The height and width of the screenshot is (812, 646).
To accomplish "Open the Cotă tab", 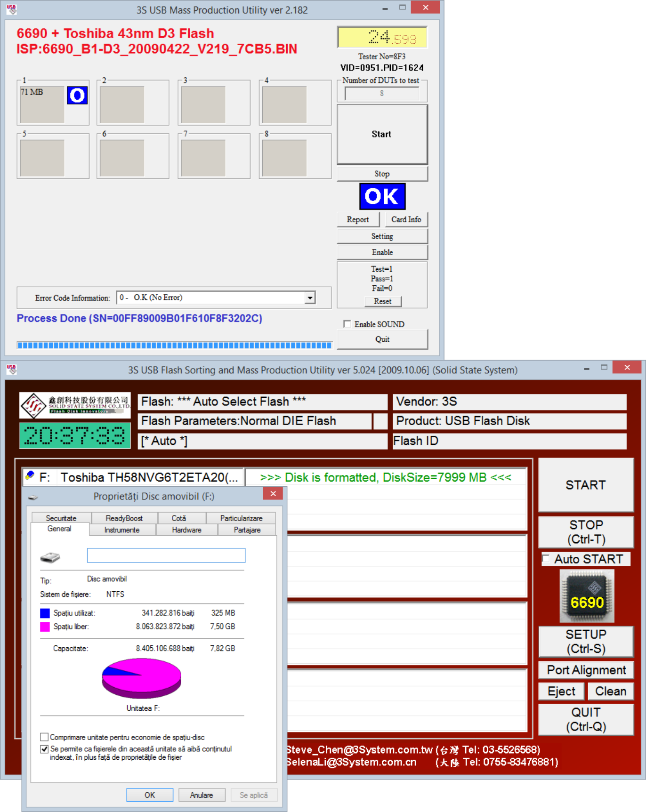I will click(x=179, y=518).
